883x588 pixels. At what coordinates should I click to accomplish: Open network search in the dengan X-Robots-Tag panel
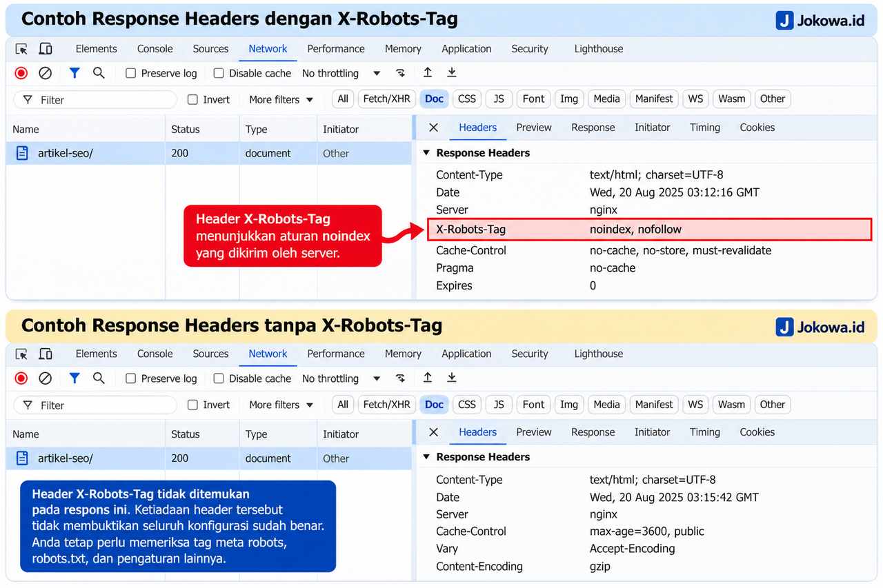click(x=99, y=72)
